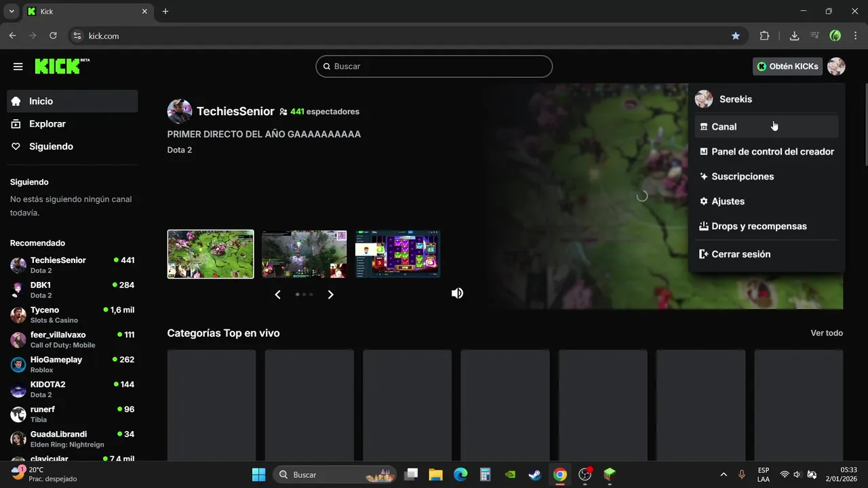The width and height of the screenshot is (868, 488).
Task: Select Canal from the user menu
Action: [766, 127]
